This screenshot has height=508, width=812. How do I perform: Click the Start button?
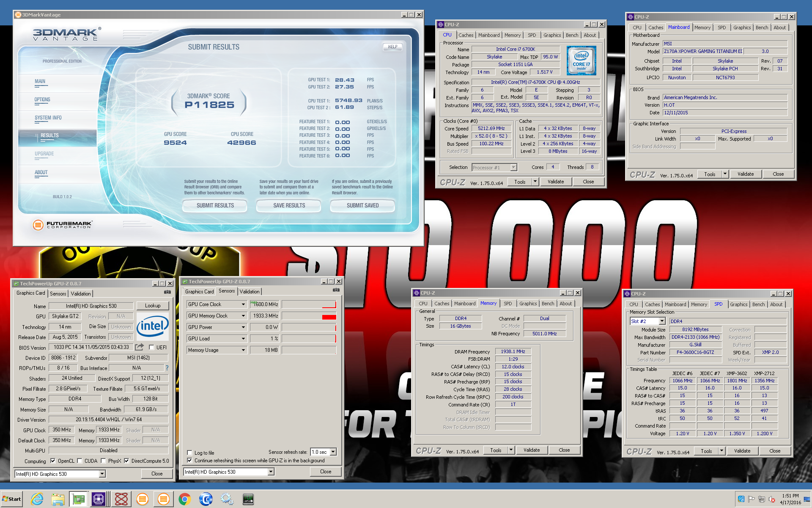click(11, 499)
